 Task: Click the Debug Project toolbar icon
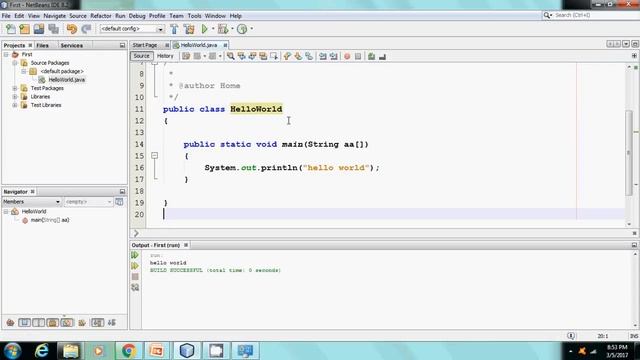223,29
